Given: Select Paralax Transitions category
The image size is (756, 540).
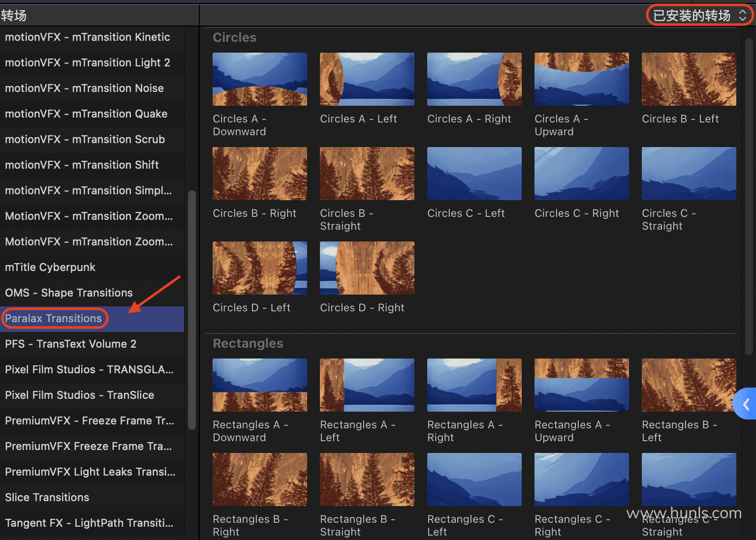Looking at the screenshot, I should pyautogui.click(x=54, y=319).
